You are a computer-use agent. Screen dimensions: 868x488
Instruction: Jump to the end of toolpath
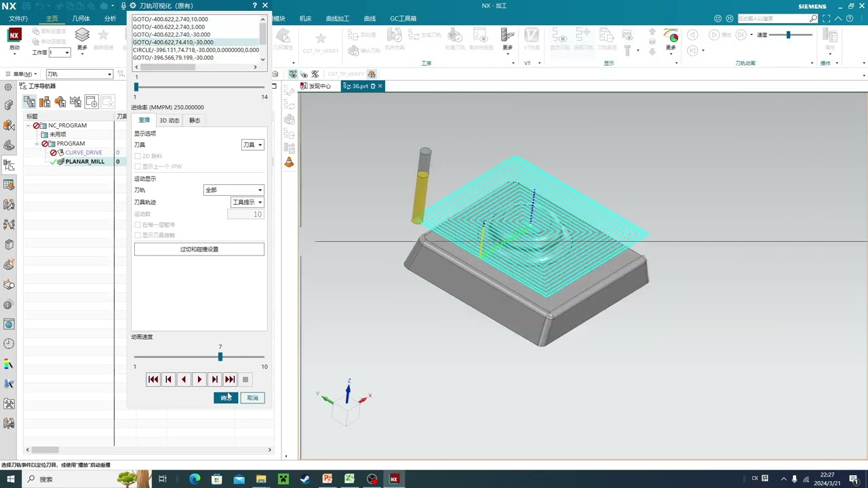point(230,380)
